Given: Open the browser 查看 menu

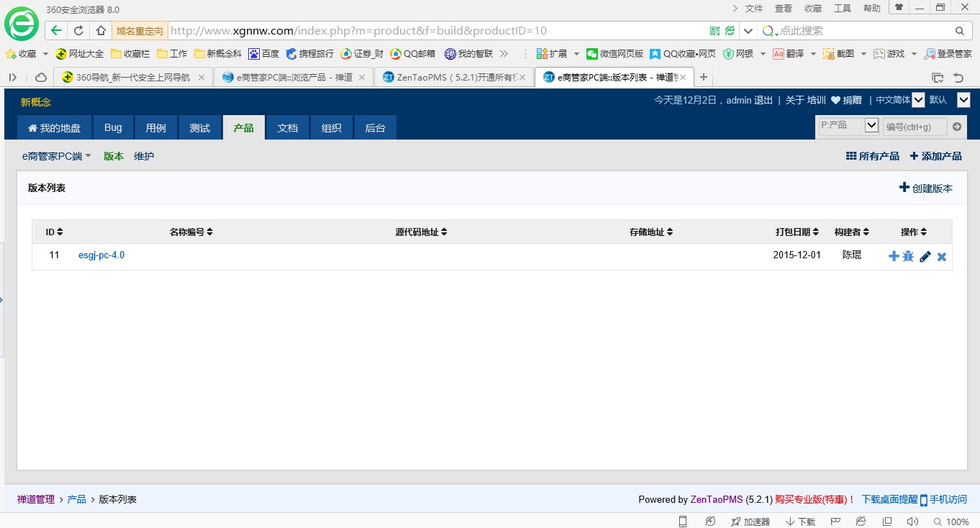Looking at the screenshot, I should [783, 9].
